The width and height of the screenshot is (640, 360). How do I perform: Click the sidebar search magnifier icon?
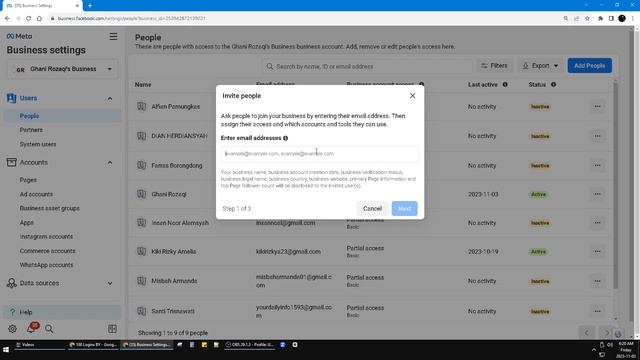pos(49,329)
